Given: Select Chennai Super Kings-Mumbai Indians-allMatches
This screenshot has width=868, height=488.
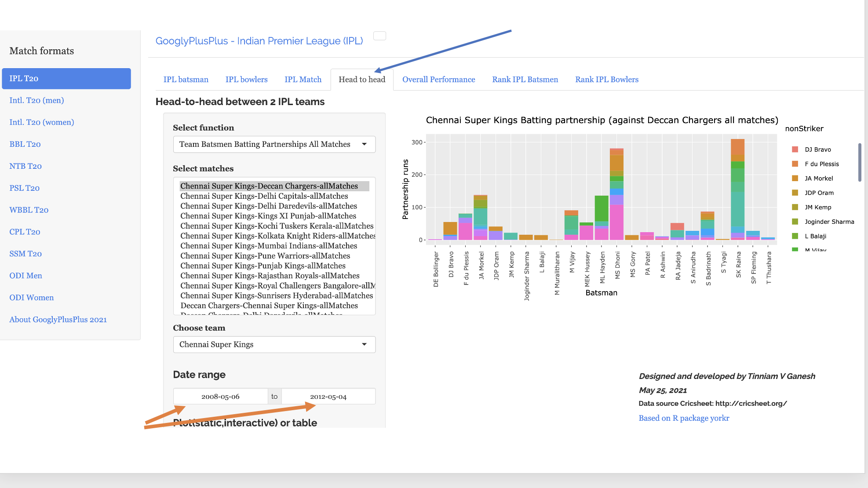Looking at the screenshot, I should tap(268, 246).
